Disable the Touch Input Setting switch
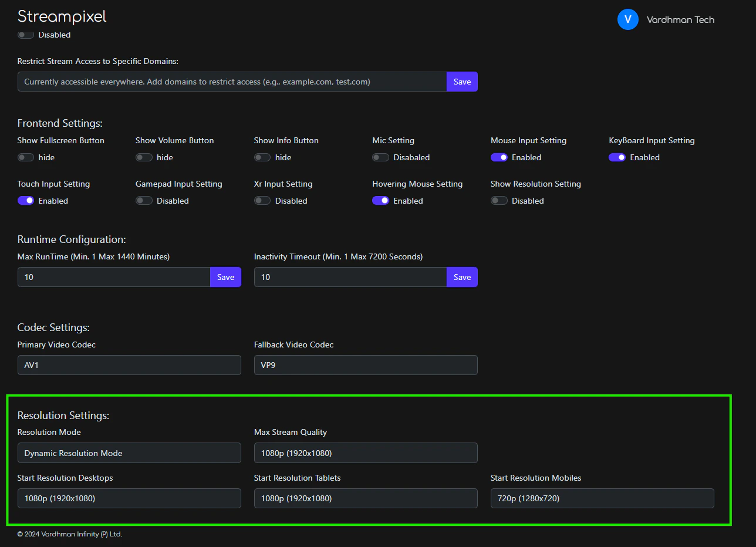The image size is (756, 547). (x=26, y=201)
